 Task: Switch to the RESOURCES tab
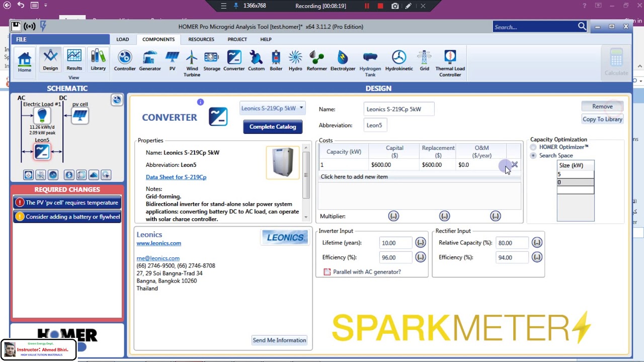click(x=201, y=39)
